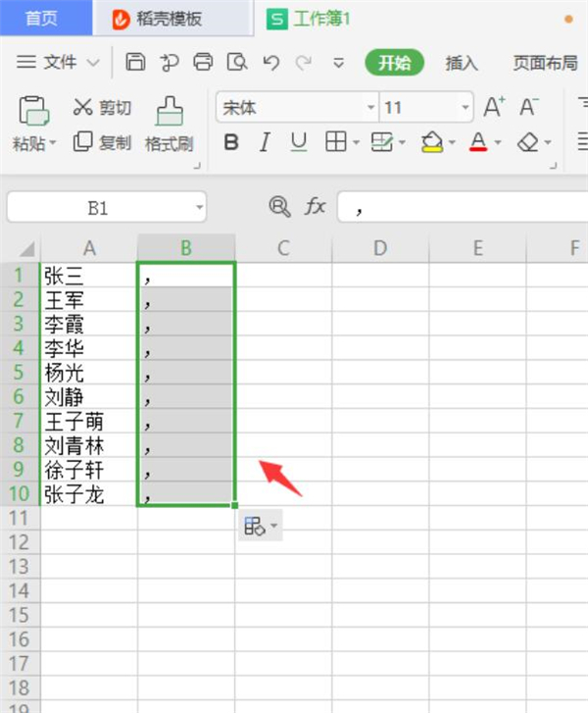Toggle Italic formatting

[x=265, y=142]
